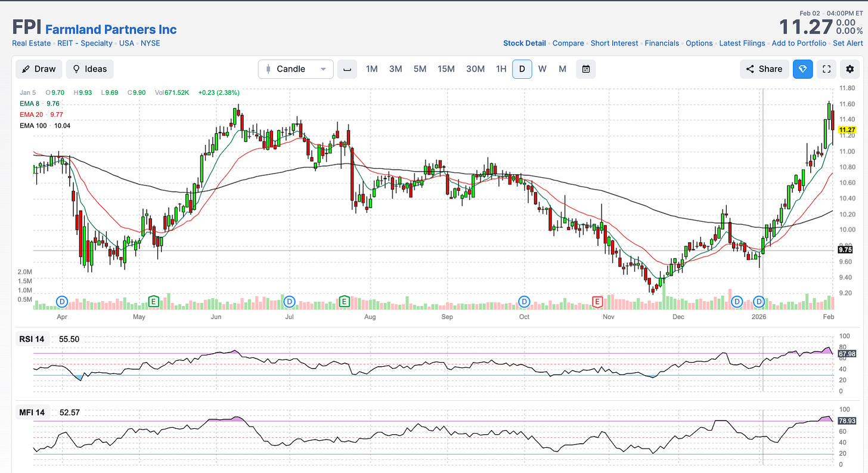Click the 67.98 RSI value tag
The width and height of the screenshot is (868, 473).
coord(847,354)
